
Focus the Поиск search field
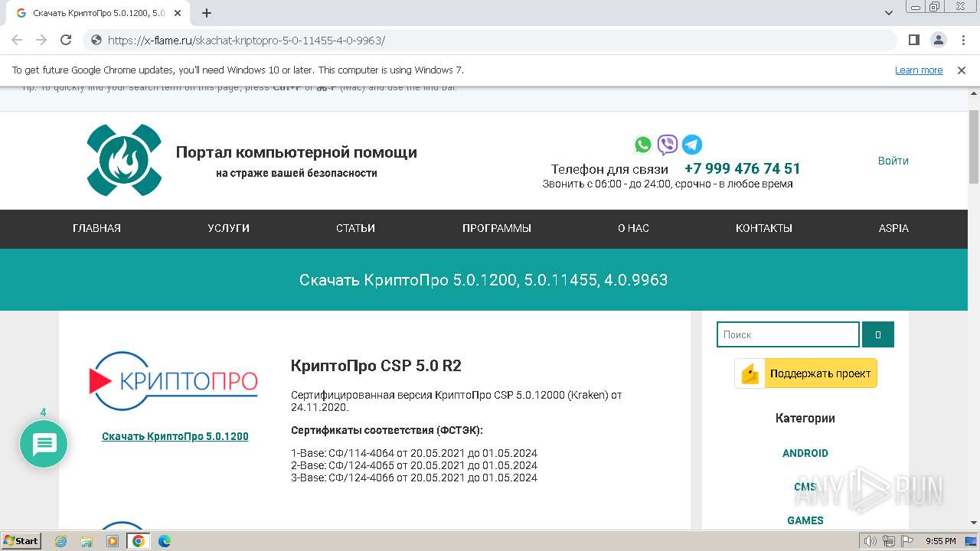pyautogui.click(x=788, y=334)
